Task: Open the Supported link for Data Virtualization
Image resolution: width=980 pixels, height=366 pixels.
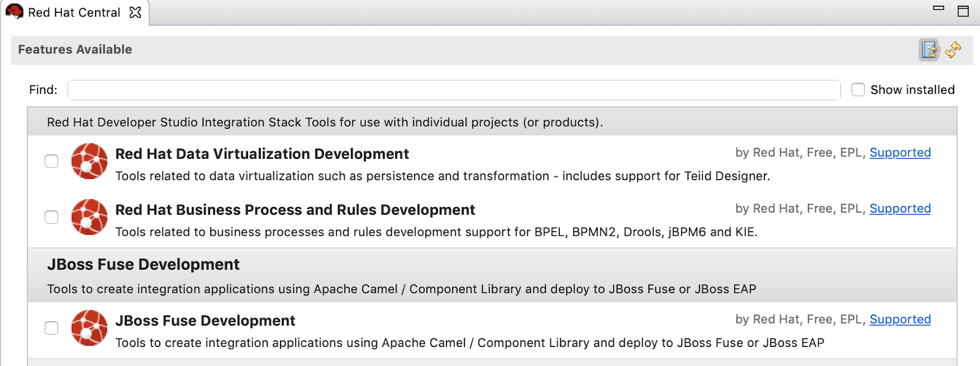Action: 900,153
